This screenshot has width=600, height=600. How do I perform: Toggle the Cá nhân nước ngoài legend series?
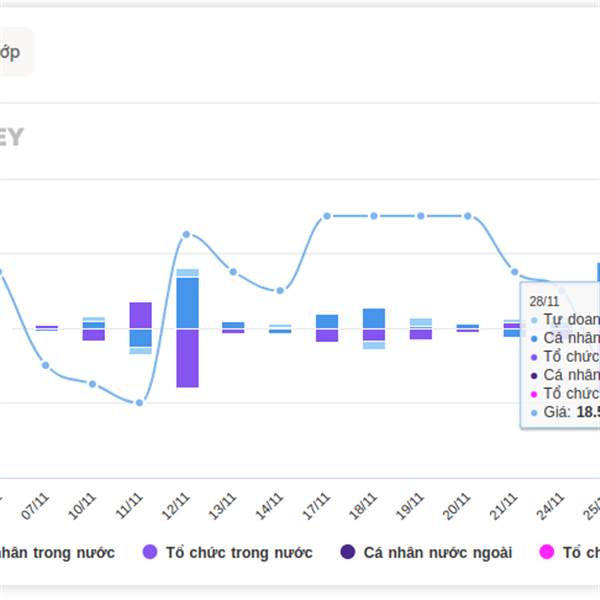(437, 552)
